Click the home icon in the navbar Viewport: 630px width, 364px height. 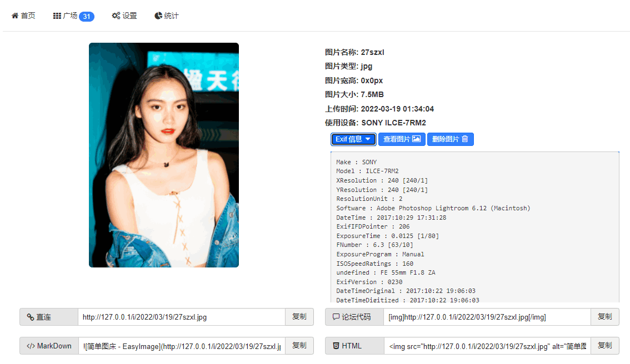14,15
